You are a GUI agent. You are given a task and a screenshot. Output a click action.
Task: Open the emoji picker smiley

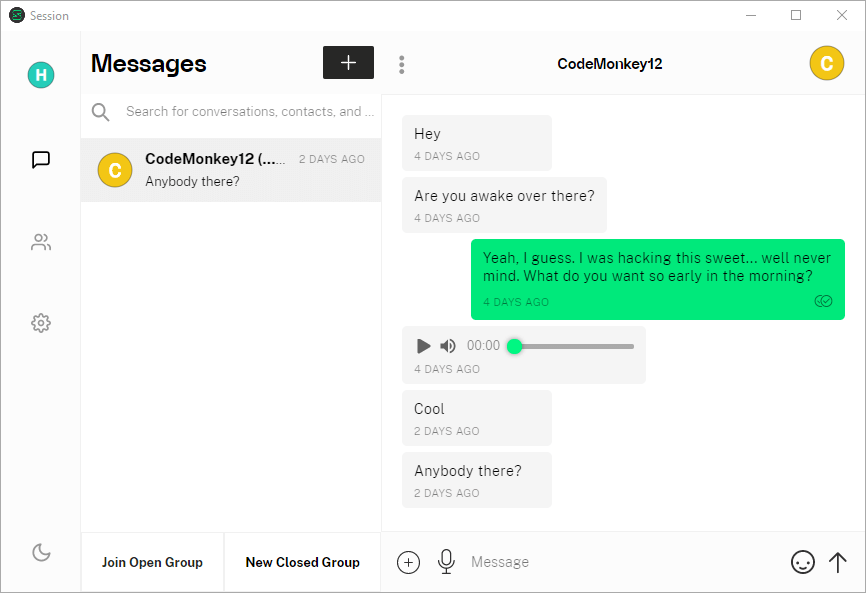(802, 563)
